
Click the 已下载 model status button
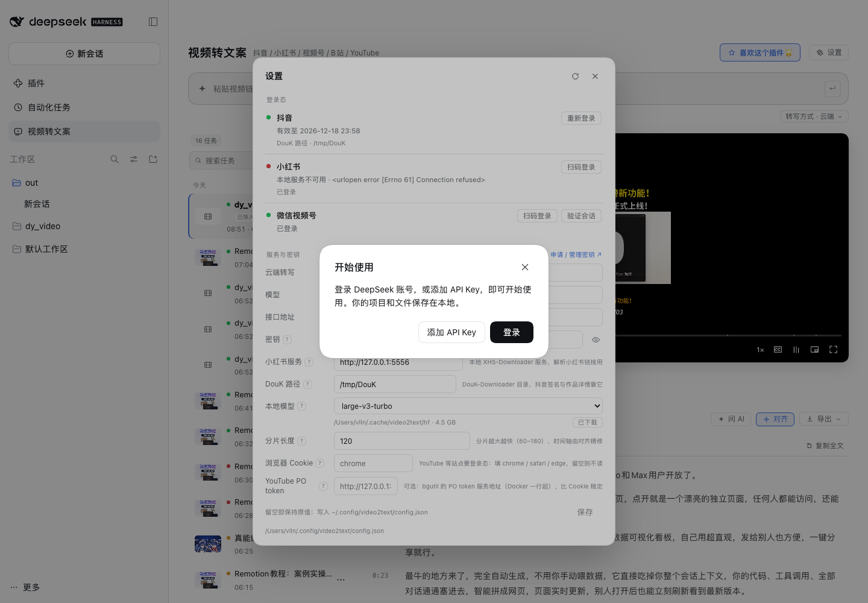pyautogui.click(x=588, y=423)
